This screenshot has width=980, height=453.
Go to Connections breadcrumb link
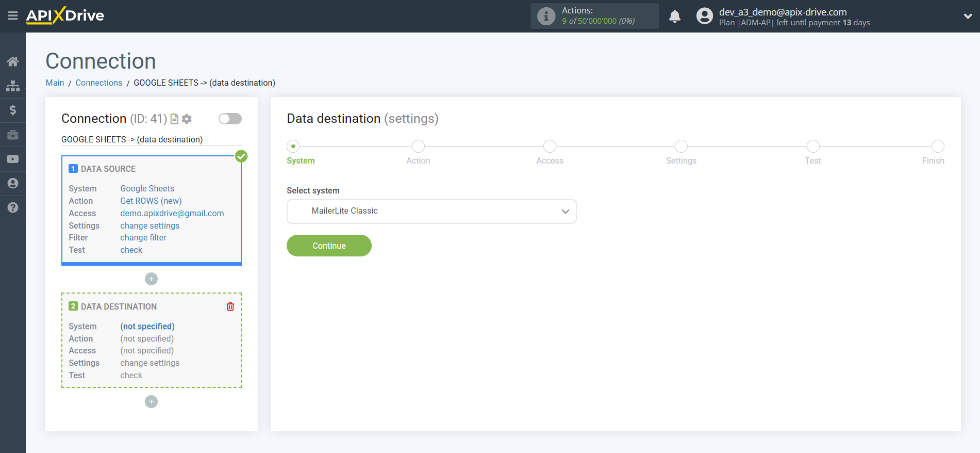[x=99, y=83]
